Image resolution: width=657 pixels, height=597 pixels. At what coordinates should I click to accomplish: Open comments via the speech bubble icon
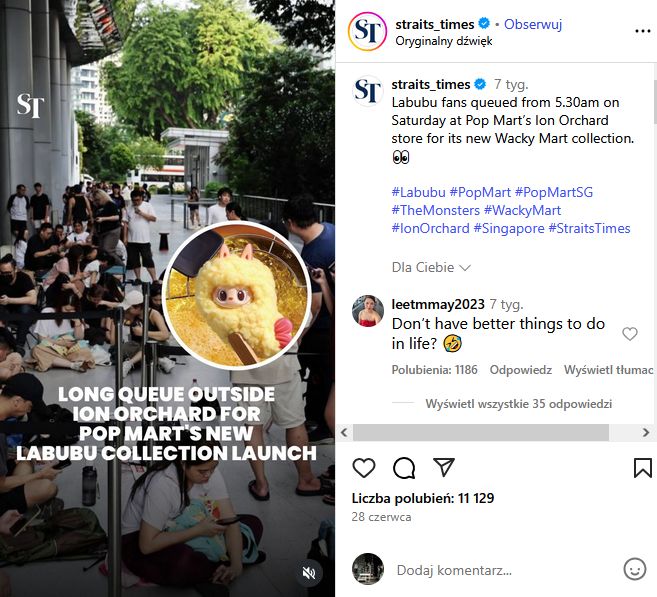[404, 468]
